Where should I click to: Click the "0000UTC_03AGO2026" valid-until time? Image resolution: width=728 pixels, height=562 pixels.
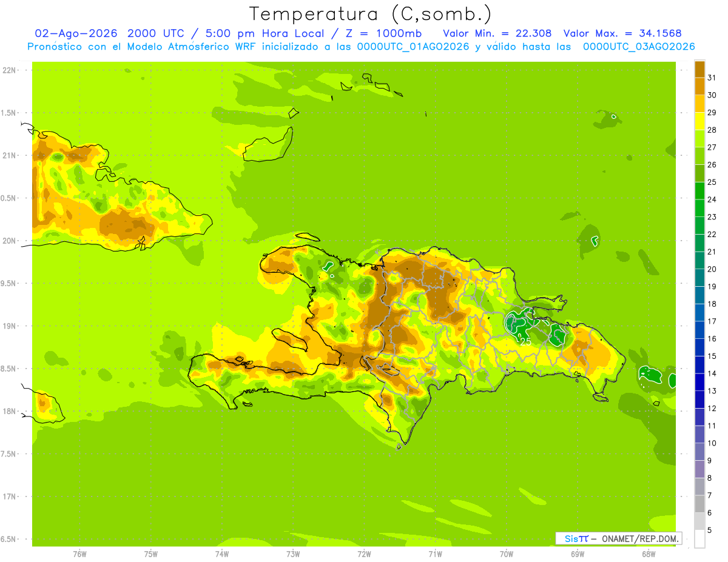point(639,47)
